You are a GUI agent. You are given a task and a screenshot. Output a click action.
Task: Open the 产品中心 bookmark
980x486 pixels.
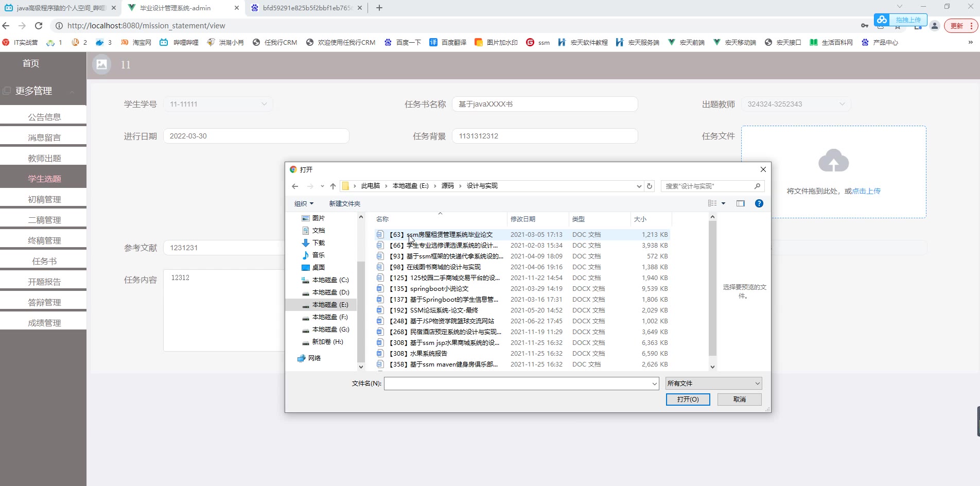880,43
